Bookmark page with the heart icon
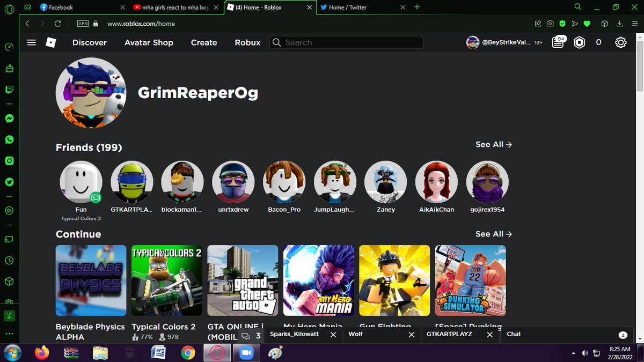 pyautogui.click(x=587, y=24)
